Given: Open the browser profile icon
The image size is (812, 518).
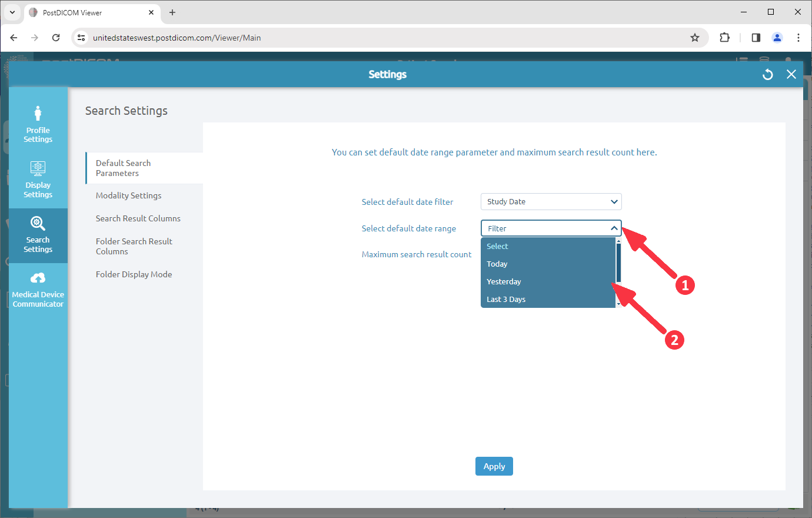Looking at the screenshot, I should 777,37.
